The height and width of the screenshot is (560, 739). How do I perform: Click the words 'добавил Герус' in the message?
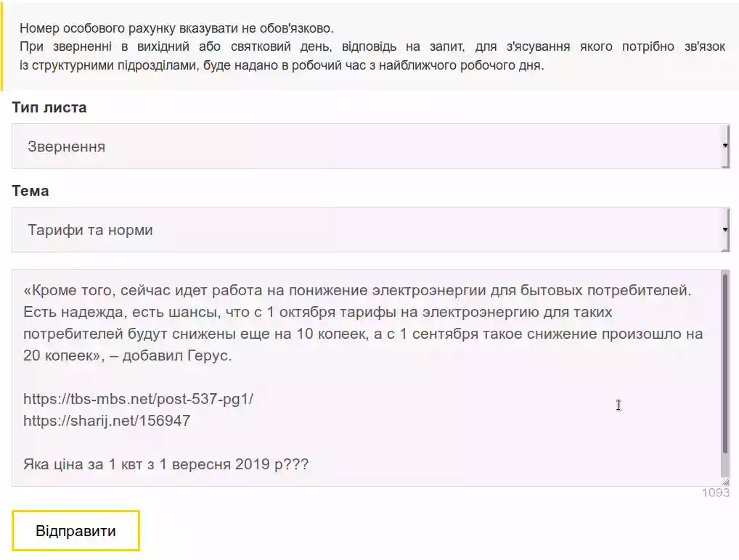click(x=176, y=355)
